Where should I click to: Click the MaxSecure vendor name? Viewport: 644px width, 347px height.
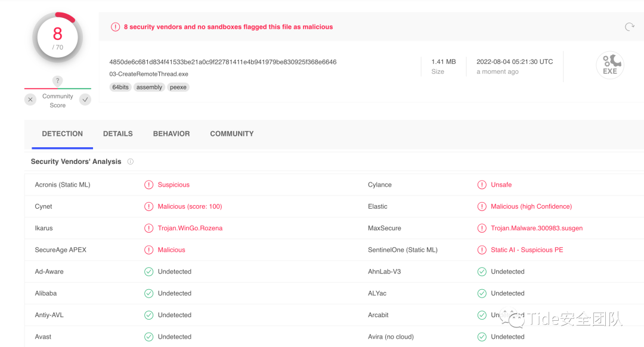pos(385,228)
